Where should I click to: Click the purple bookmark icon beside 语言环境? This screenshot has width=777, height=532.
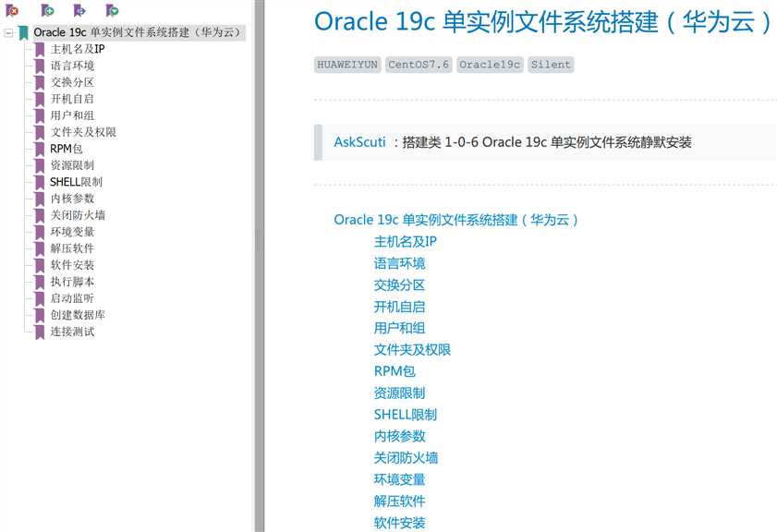pos(40,66)
